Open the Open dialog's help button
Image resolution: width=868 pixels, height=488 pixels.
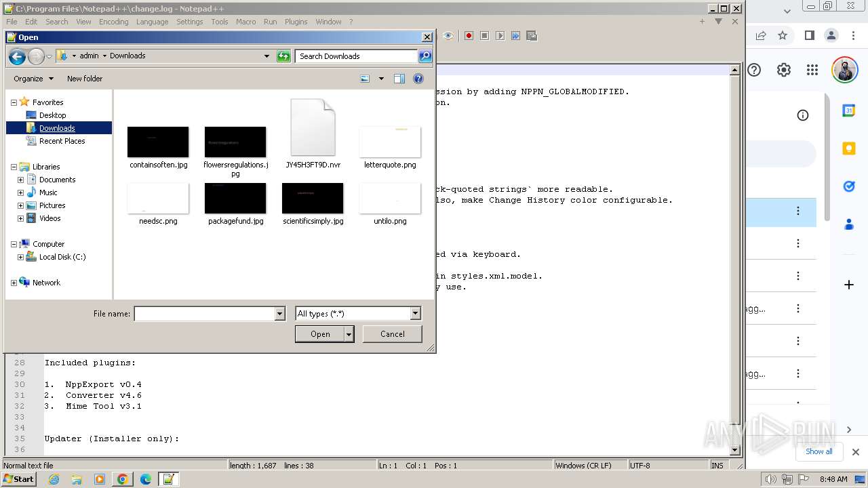tap(418, 79)
